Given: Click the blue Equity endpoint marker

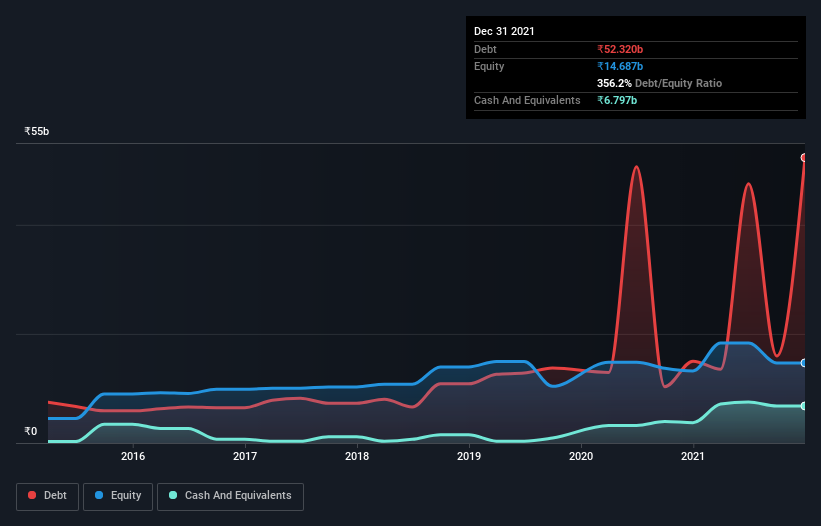Looking at the screenshot, I should coord(804,363).
